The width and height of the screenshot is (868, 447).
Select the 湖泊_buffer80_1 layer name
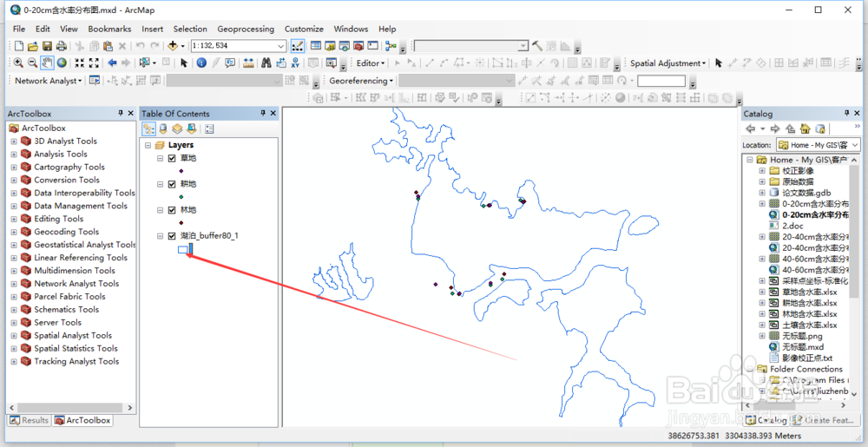pos(209,236)
